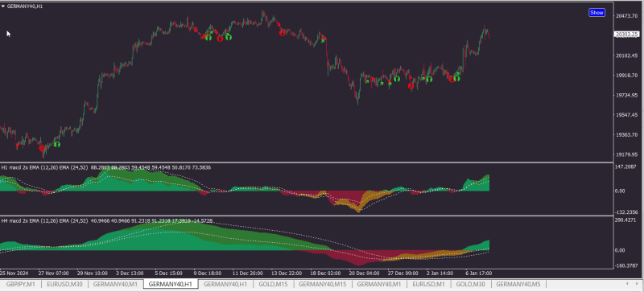Click the last green buy circle before the January rally
The image size is (644, 292).
tap(456, 78)
